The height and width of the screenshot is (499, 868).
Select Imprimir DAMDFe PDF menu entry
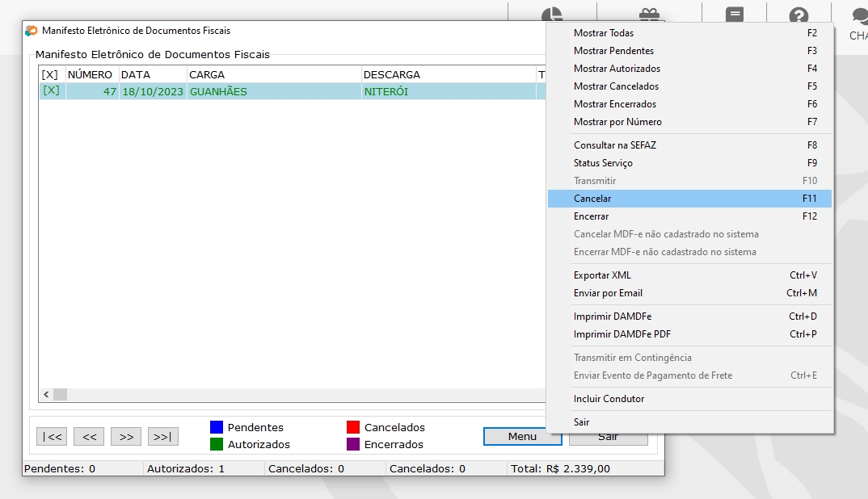689,334
